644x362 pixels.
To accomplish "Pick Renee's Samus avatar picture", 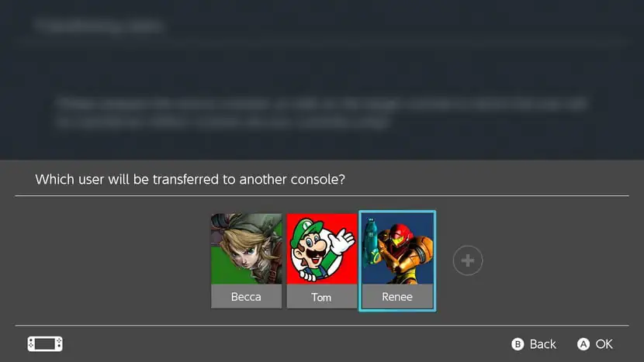I will click(397, 249).
